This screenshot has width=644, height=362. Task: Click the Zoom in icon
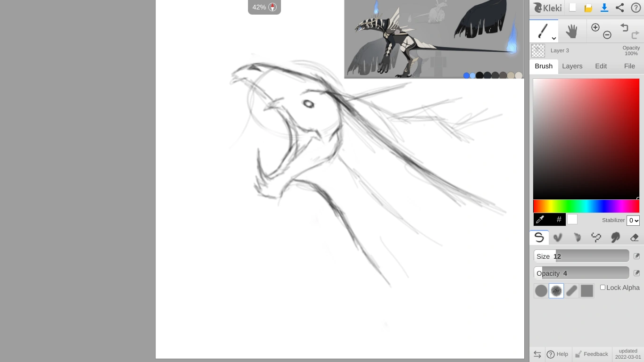pyautogui.click(x=595, y=27)
